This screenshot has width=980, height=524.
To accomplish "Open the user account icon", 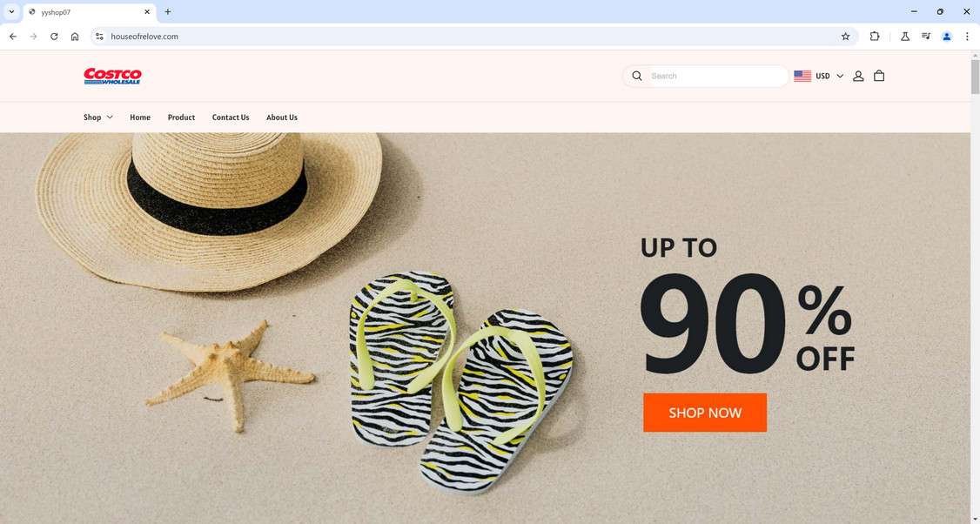I will tap(858, 76).
